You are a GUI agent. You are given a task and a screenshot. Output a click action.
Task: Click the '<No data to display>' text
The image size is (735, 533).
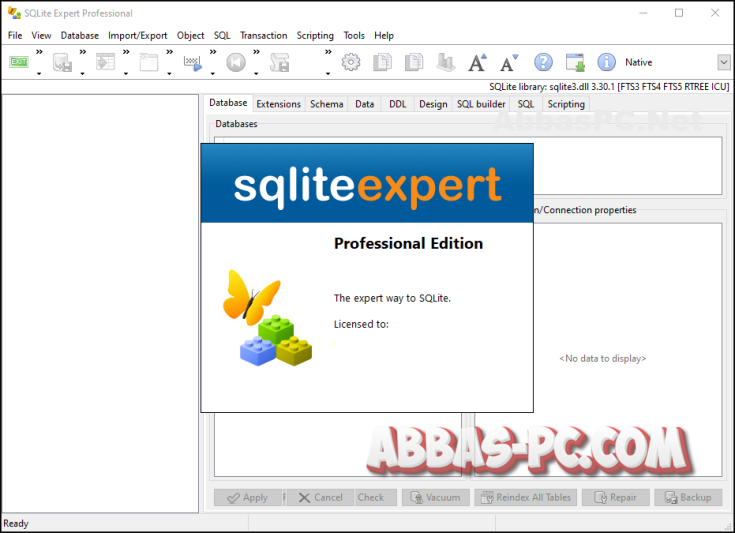pyautogui.click(x=602, y=359)
